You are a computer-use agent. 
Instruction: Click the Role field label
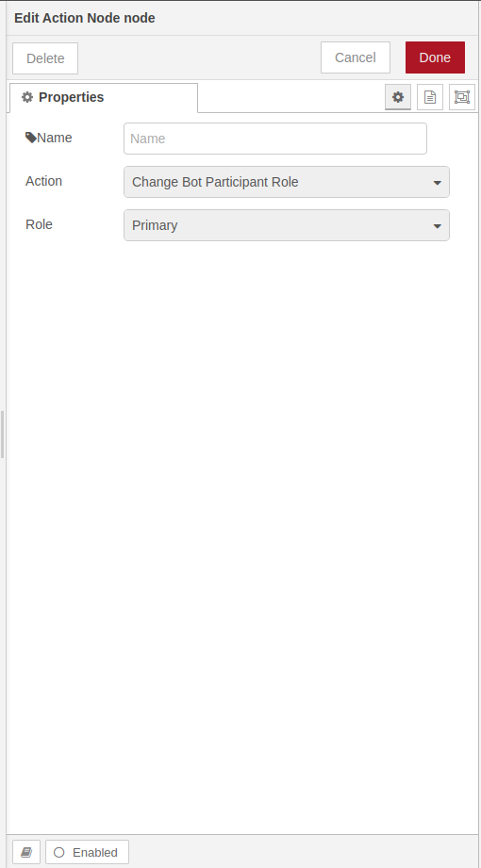tap(39, 224)
